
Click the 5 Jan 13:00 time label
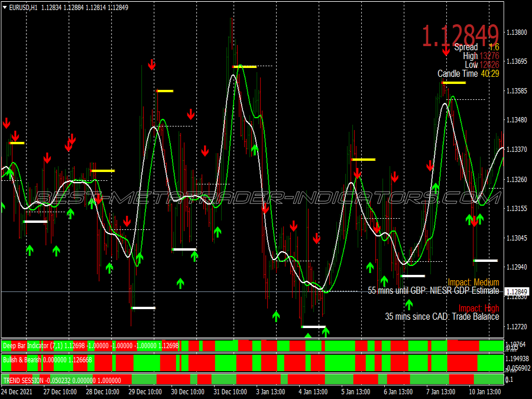coord(356,391)
